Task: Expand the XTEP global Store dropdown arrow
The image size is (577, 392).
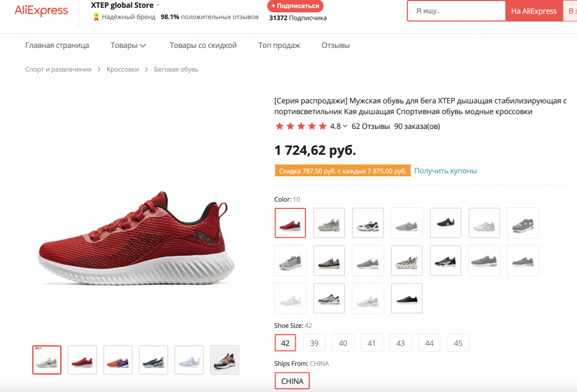Action: [158, 6]
